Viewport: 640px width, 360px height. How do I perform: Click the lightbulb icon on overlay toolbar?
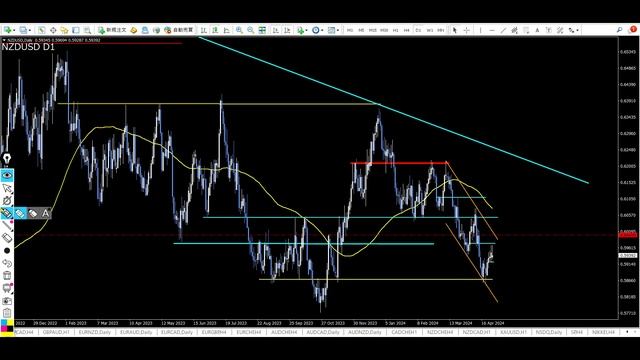click(7, 158)
